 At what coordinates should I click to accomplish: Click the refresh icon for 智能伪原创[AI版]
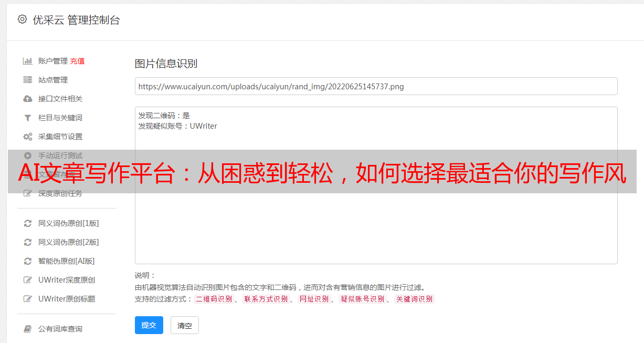pos(28,261)
